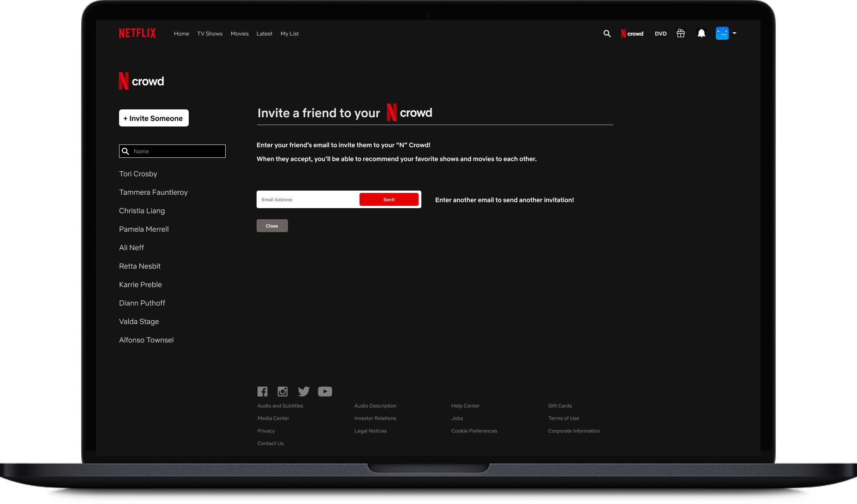Screen dimensions: 857x504
Task: Click the Twitter icon in the footer
Action: pos(304,391)
